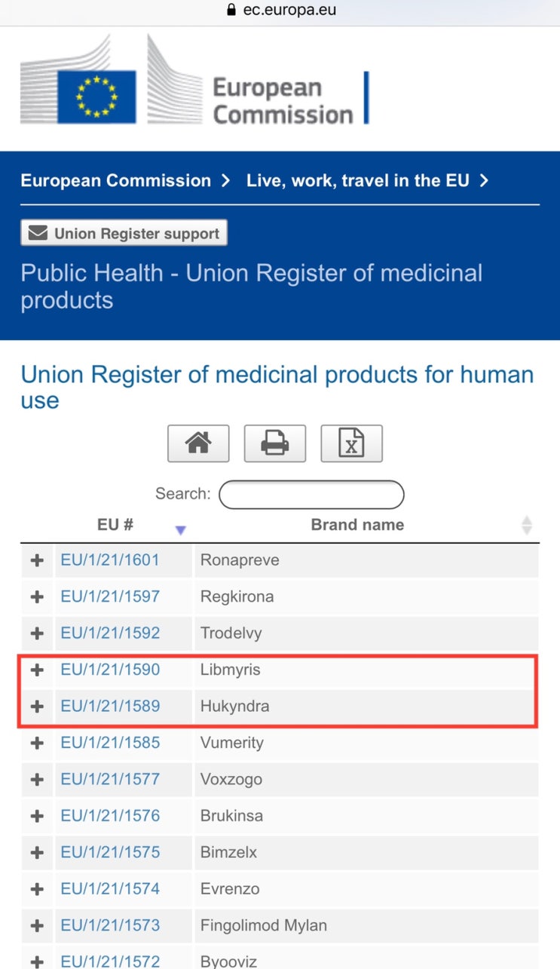Viewport: 560px width, 969px height.
Task: Expand the Ronapreve row plus icon
Action: coord(37,560)
